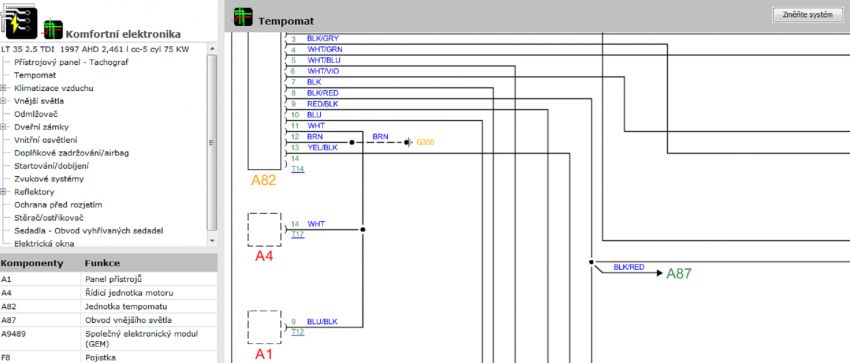
Task: Open the T12 connector link
Action: point(298,332)
